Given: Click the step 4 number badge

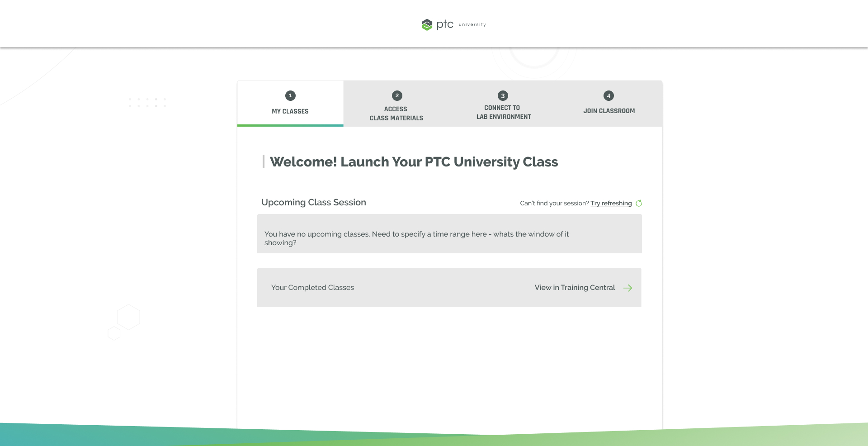Looking at the screenshot, I should (609, 95).
